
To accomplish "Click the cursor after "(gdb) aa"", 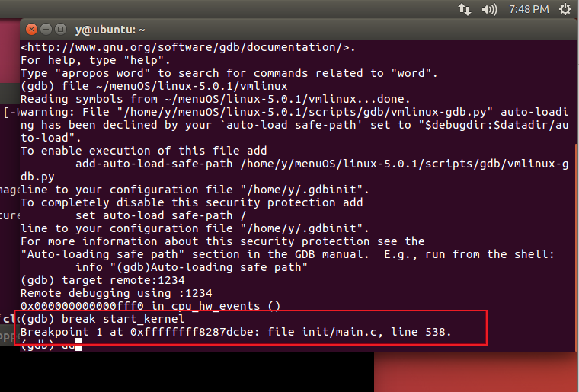I will 78,346.
